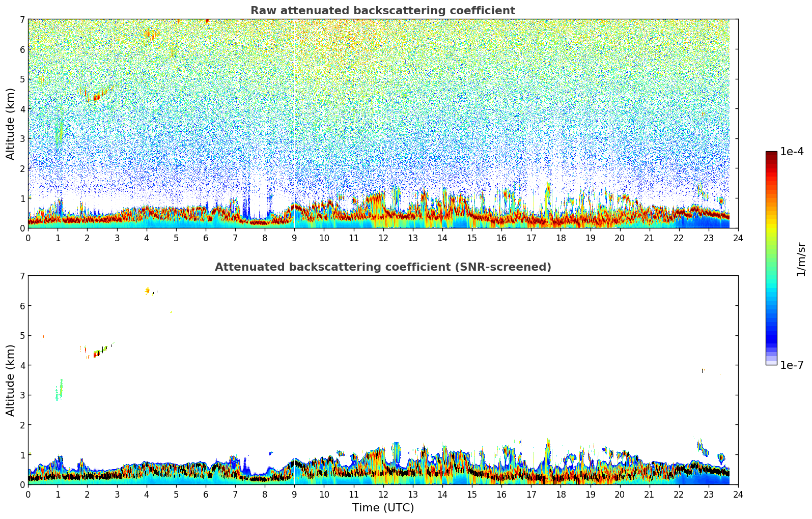The image size is (812, 519).
Task: Pick the deep blue section of the colorbar
Action: click(x=771, y=336)
